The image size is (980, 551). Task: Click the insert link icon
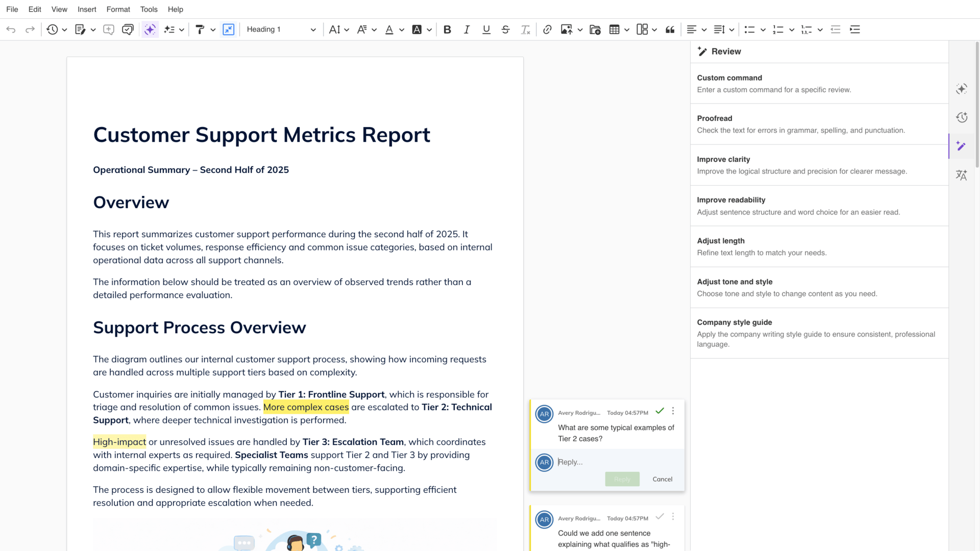(x=547, y=30)
